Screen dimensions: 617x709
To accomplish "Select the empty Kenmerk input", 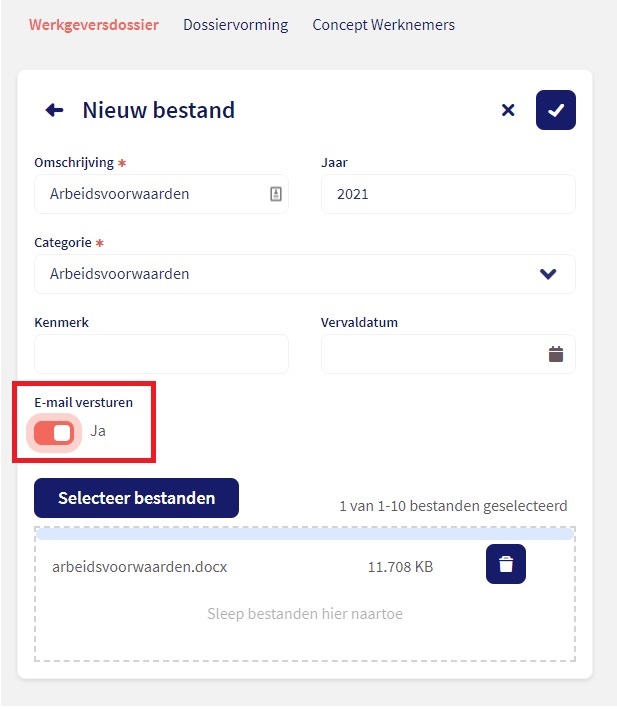I will pos(161,354).
